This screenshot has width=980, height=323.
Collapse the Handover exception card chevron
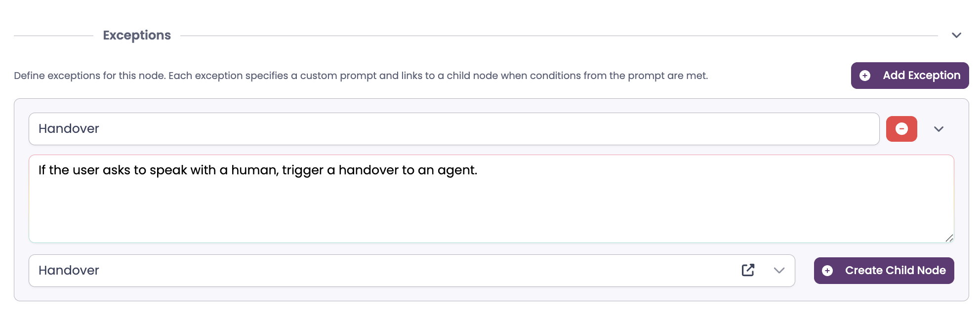(939, 129)
